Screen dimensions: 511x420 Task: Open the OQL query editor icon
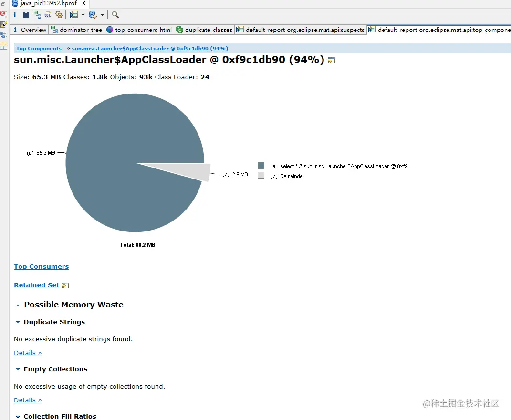click(48, 15)
